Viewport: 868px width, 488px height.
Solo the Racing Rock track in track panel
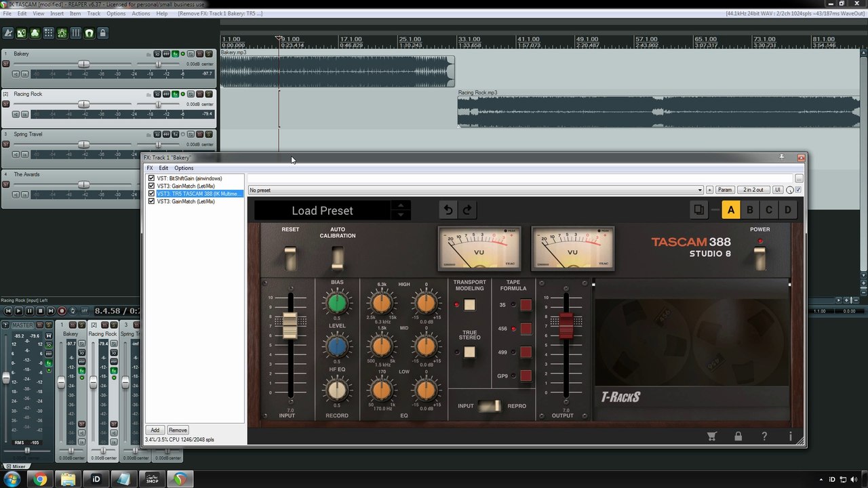click(209, 94)
